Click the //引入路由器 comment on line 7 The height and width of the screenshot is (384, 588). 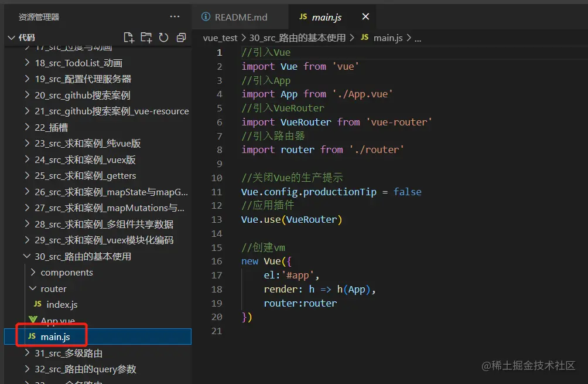pyautogui.click(x=273, y=135)
